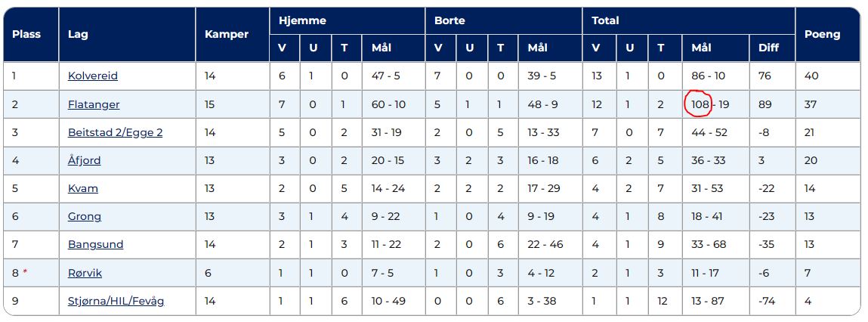The image size is (868, 322).
Task: Click the Grong team name
Action: [x=84, y=216]
